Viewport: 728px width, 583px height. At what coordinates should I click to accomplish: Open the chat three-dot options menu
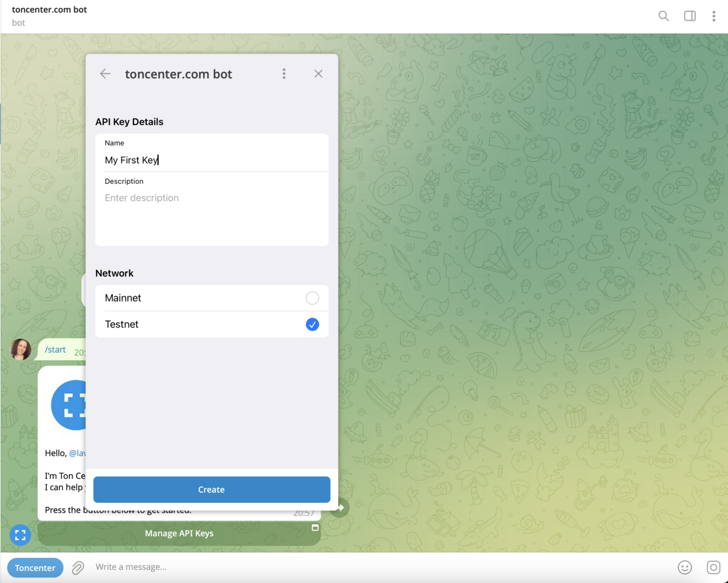coord(714,16)
